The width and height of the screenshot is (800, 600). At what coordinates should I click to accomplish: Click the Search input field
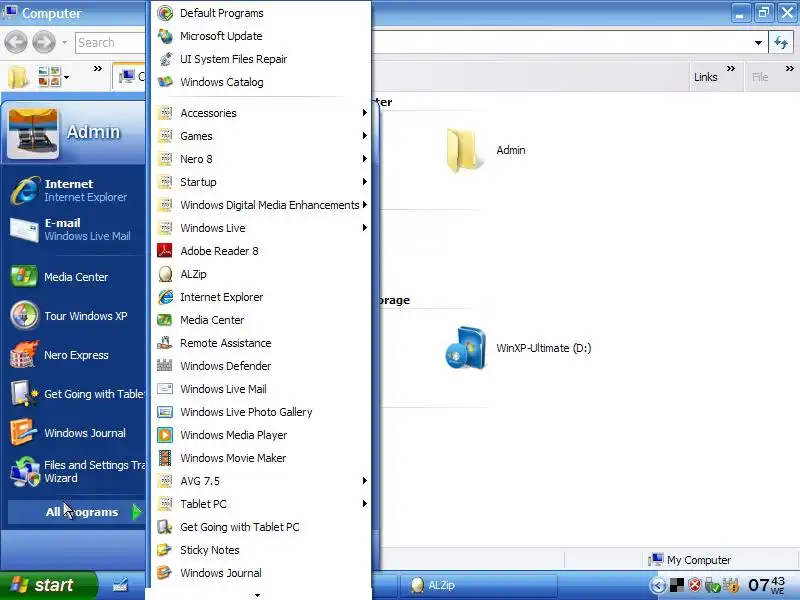(110, 42)
